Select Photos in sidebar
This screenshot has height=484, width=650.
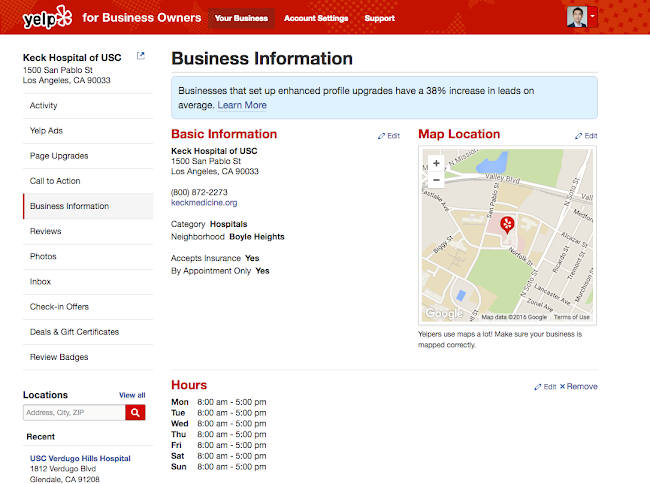coord(88,257)
